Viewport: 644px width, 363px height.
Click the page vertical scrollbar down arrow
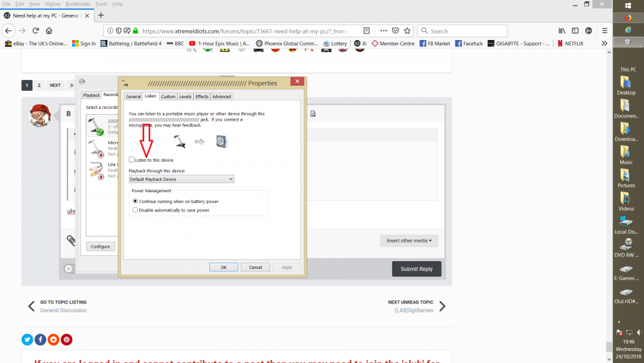609,359
